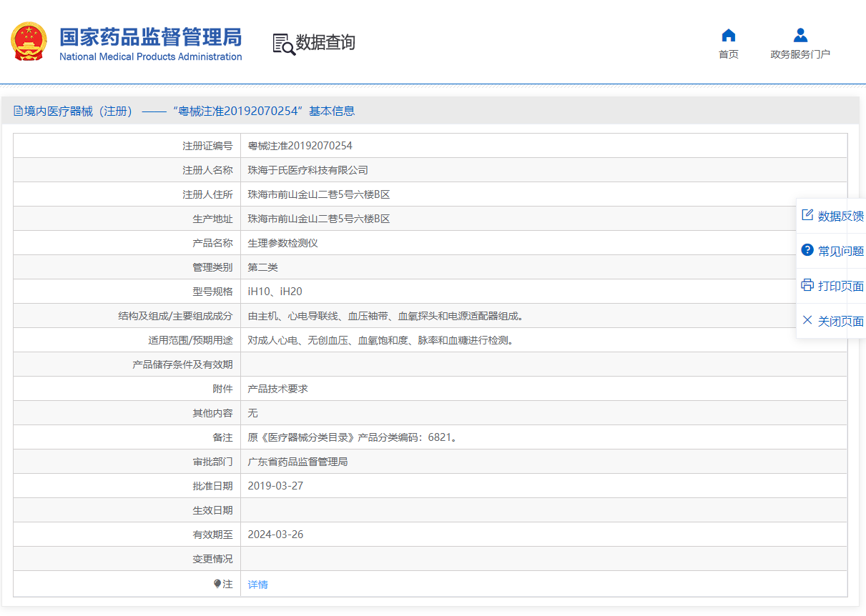Select approval date 2019-03-27
866x616 pixels.
pyautogui.click(x=275, y=486)
